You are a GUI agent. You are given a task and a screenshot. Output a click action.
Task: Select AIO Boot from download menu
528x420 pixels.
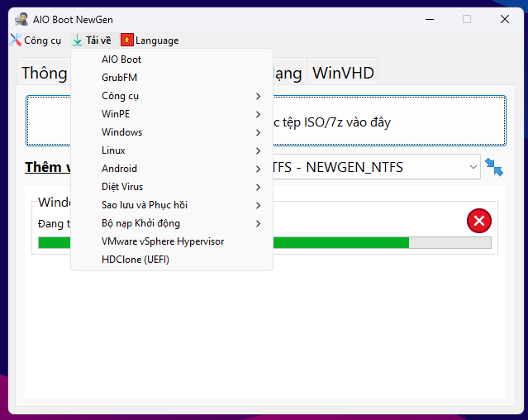point(172,60)
